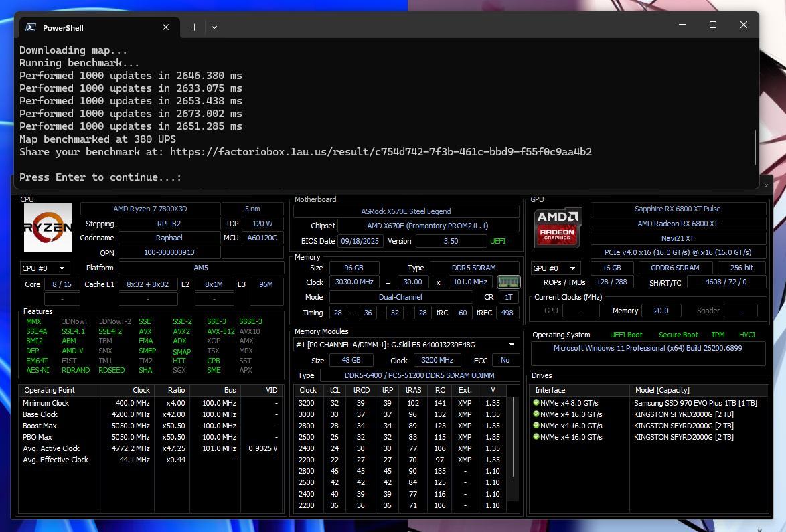Click the terminal vertical scrollbar
Viewport: 786px width, 532px height.
click(755, 147)
